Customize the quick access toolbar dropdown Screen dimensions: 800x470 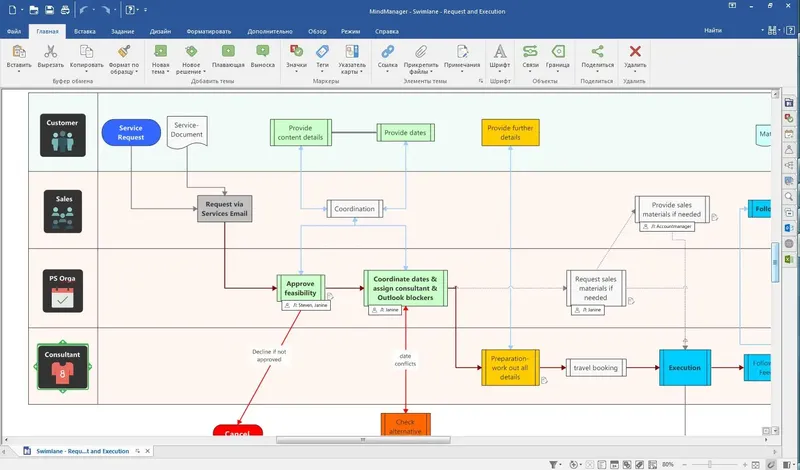coord(145,10)
